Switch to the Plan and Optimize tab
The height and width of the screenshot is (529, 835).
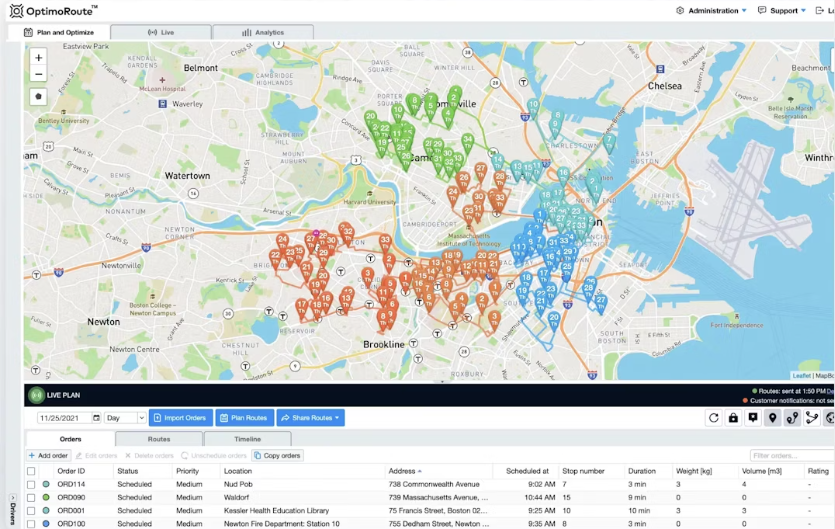(x=59, y=32)
